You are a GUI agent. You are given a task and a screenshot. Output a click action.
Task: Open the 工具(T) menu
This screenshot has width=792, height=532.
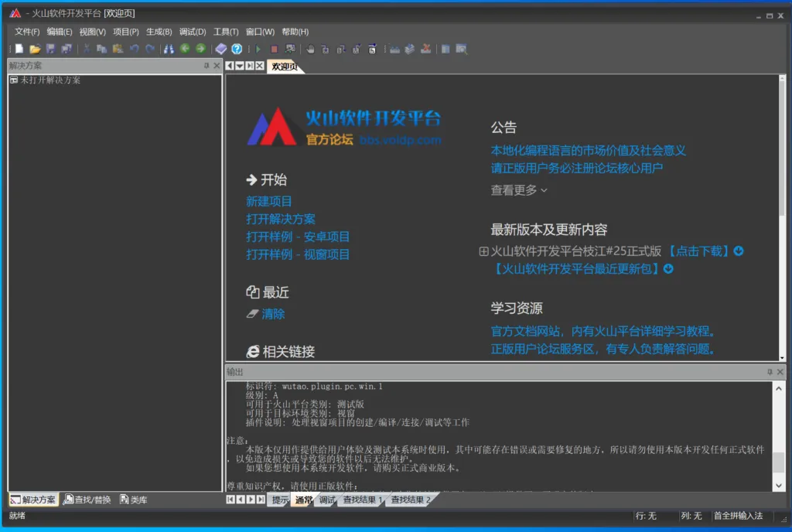pyautogui.click(x=226, y=32)
